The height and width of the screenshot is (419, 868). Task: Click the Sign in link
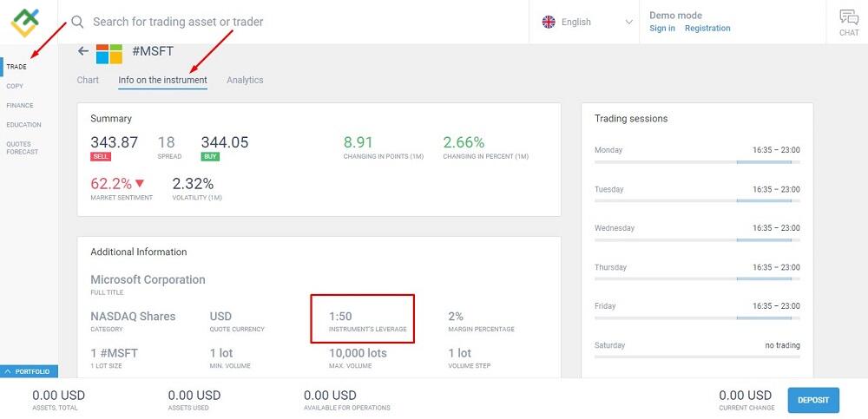point(662,29)
